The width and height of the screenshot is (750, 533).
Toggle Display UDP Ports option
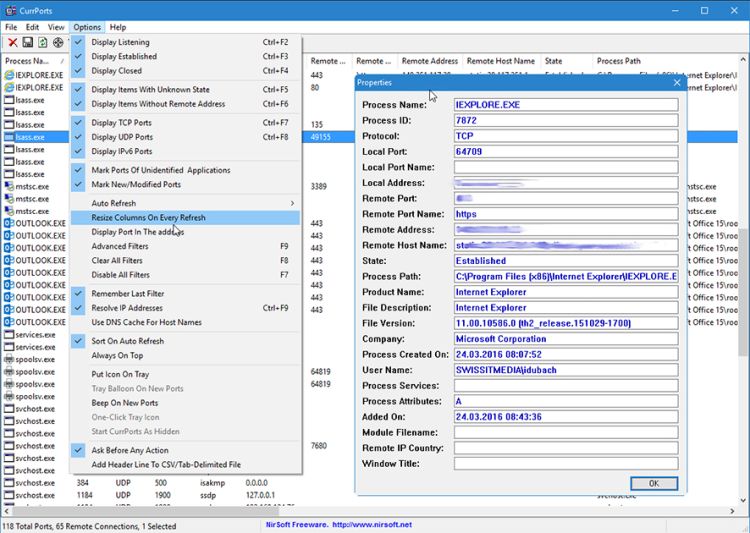[x=122, y=137]
